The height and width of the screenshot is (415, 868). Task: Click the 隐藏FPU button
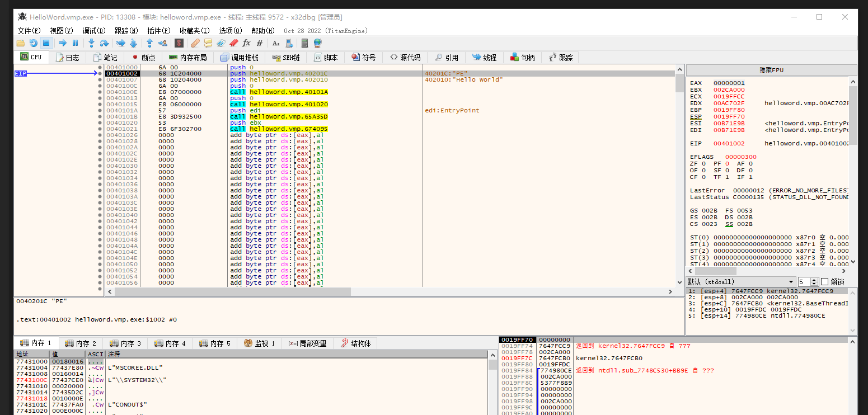click(x=771, y=70)
